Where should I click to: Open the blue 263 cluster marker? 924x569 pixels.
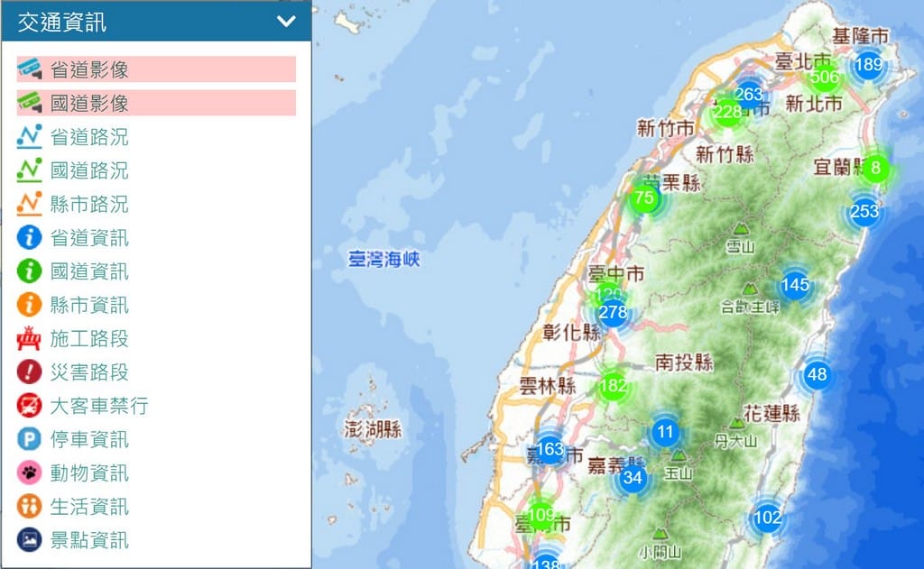point(748,95)
